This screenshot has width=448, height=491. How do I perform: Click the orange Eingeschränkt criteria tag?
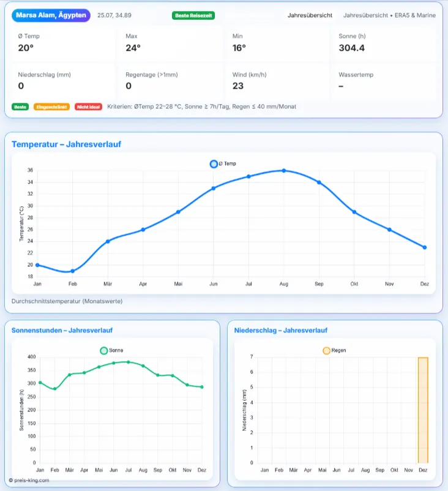pos(51,107)
